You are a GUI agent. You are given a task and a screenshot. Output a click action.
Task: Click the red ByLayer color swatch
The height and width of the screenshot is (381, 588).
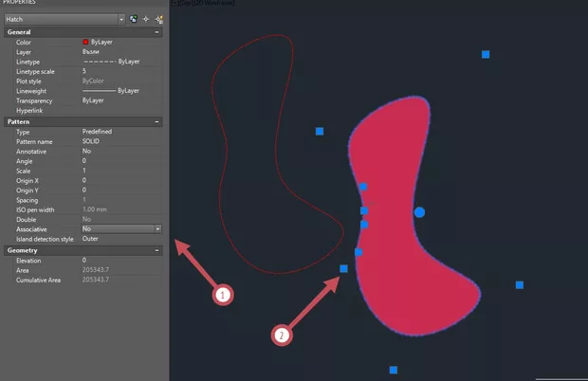pos(86,43)
